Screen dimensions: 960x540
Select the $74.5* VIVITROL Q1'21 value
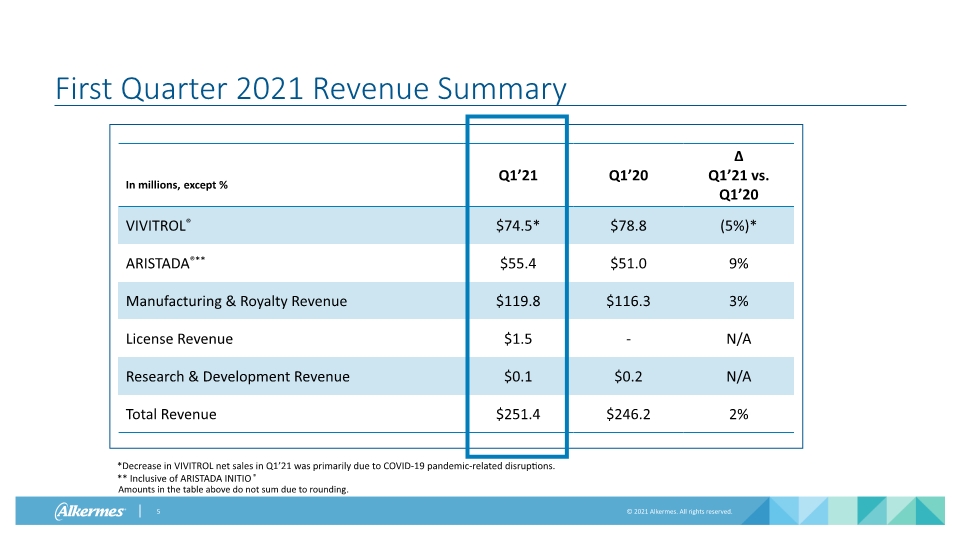pyautogui.click(x=517, y=225)
